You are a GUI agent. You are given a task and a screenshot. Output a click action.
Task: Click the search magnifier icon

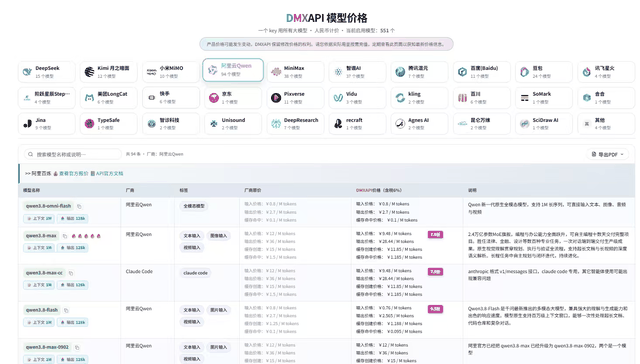(x=31, y=154)
